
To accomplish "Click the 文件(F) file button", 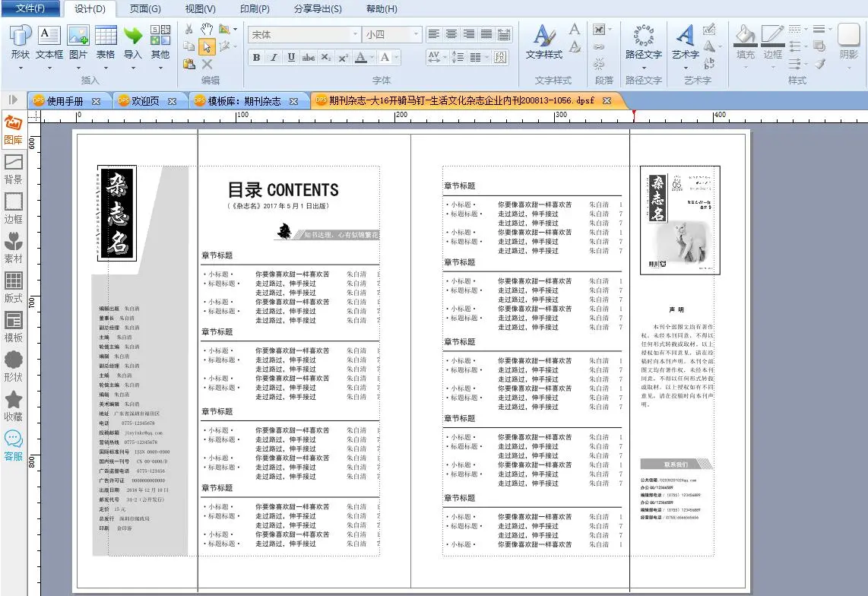I will tap(30, 9).
